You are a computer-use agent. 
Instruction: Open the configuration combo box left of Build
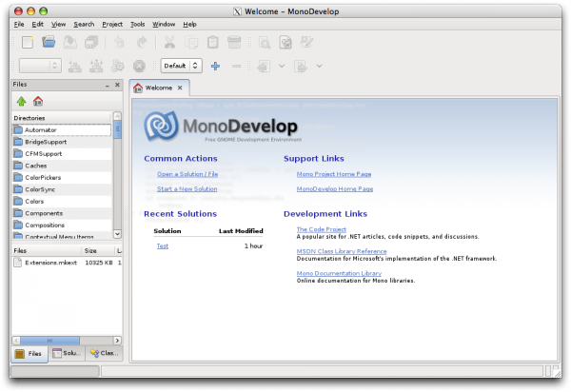[x=40, y=66]
